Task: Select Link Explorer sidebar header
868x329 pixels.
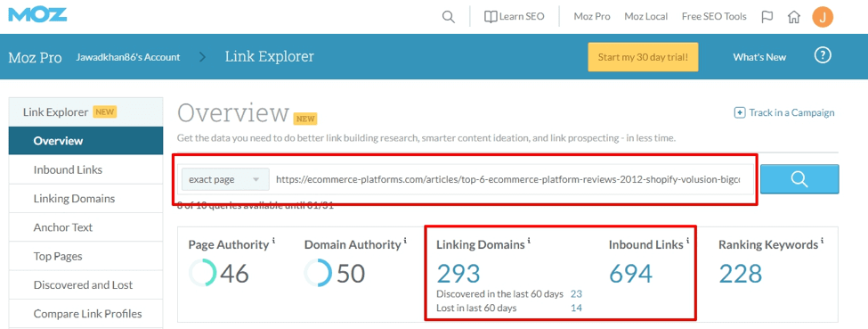Action: 85,112
